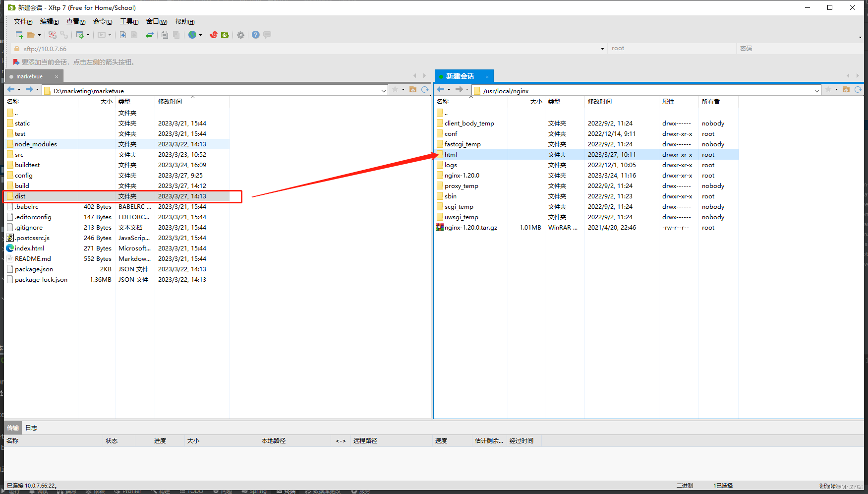Switch to the 日志 tab at the bottom
This screenshot has height=494, width=868.
(31, 427)
